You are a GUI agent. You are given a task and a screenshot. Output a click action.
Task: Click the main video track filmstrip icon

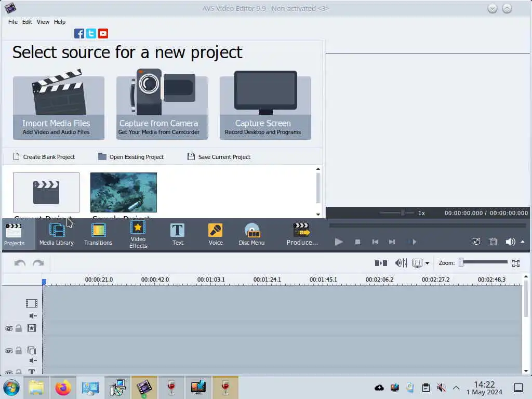click(32, 303)
